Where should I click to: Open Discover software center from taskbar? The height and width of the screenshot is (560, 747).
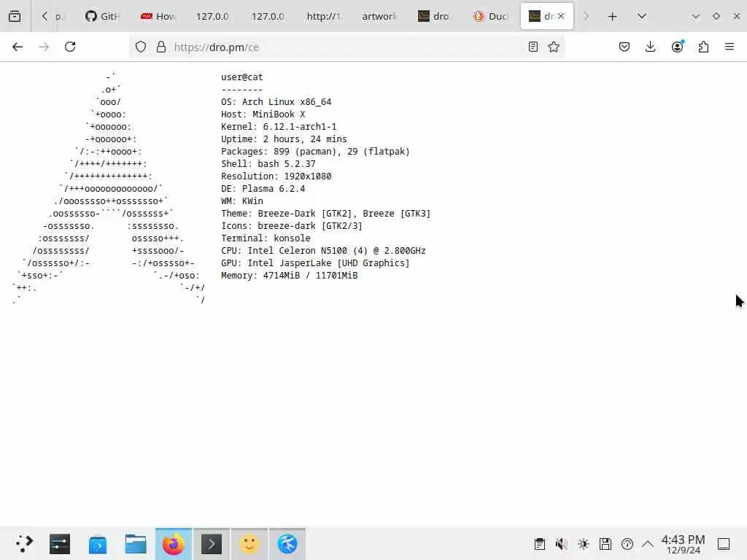point(98,544)
